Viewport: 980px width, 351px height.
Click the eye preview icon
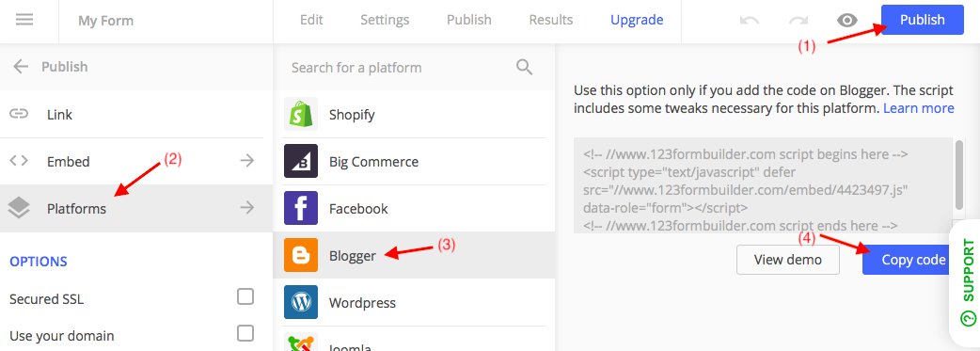click(846, 21)
